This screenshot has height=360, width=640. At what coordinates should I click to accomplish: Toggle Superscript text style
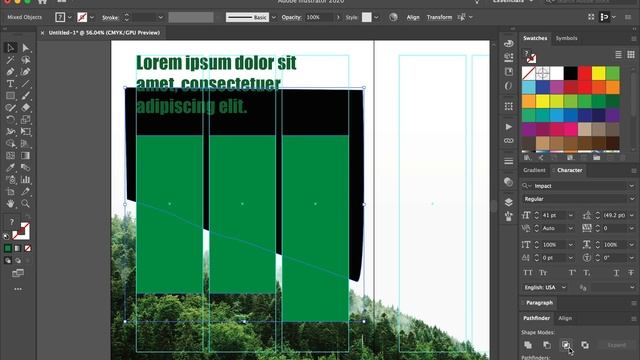[x=572, y=273]
